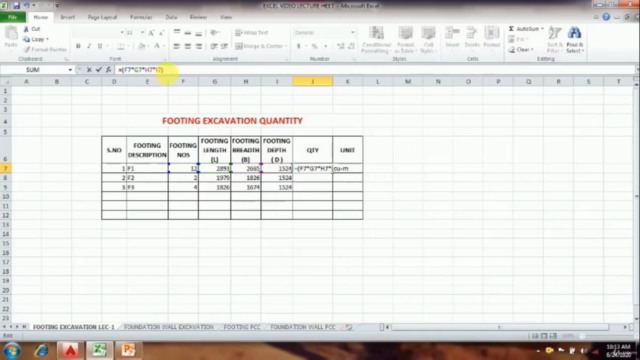The width and height of the screenshot is (640, 360).
Task: Click the Cut scissors icon
Action: click(26, 29)
